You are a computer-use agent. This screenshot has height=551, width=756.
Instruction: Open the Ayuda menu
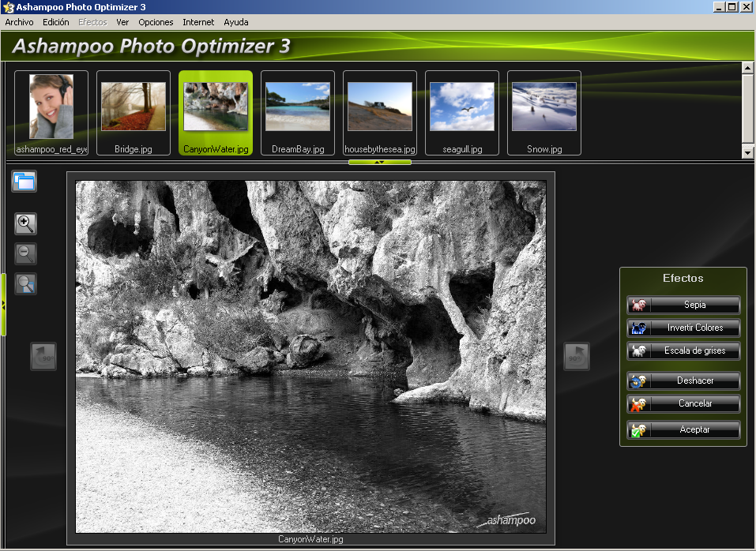[236, 22]
